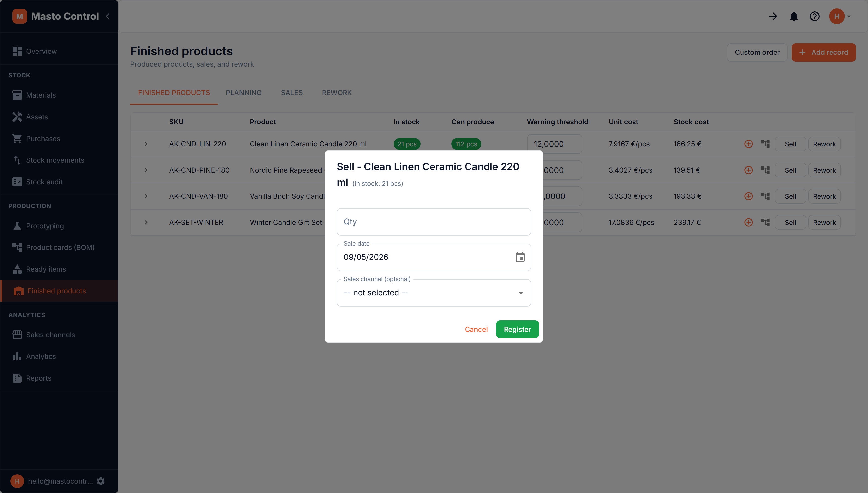Switch to the Sales tab
868x493 pixels.
coord(291,93)
